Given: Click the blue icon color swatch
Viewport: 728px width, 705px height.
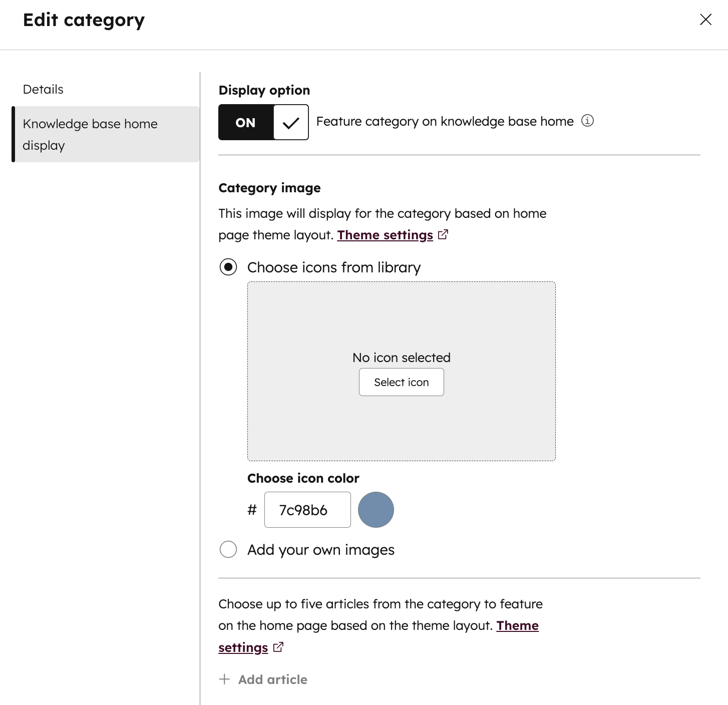Looking at the screenshot, I should (x=376, y=510).
